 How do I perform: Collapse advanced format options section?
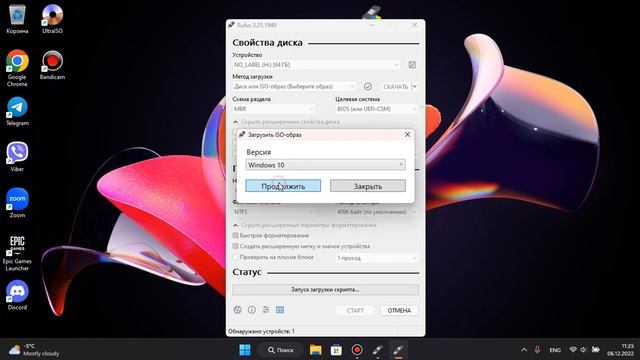tap(304, 225)
